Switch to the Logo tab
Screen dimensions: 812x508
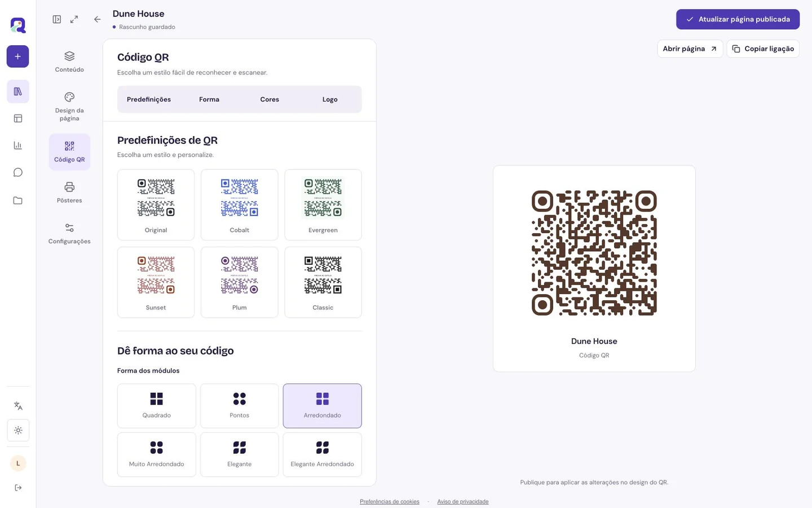[330, 99]
